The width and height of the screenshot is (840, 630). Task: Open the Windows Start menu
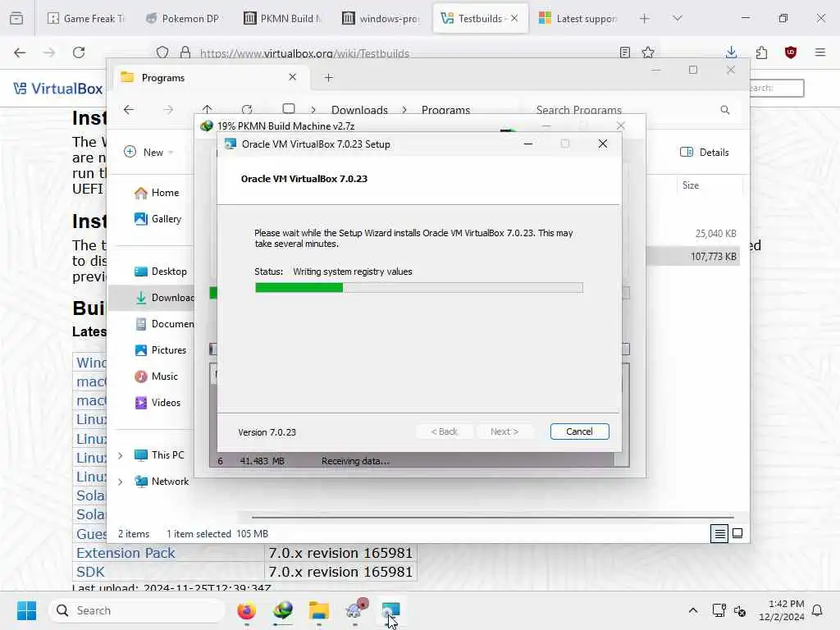tap(26, 610)
